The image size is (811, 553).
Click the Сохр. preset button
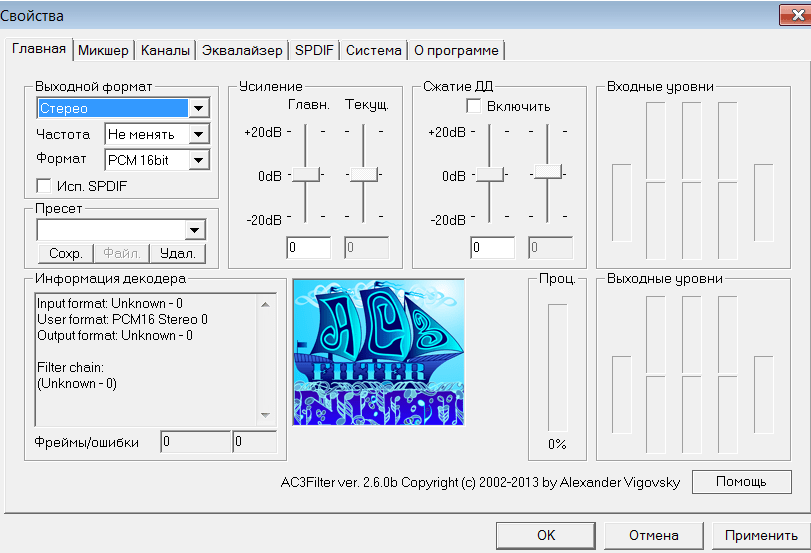coord(66,253)
